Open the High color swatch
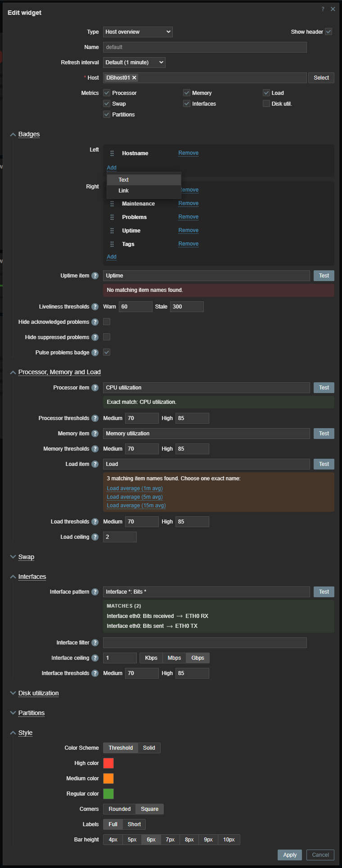Viewport: 342px width, 868px height. [108, 763]
